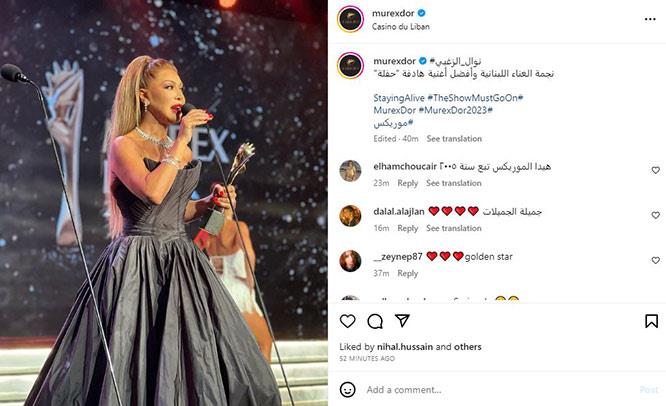Share the post with paper plane icon
Image resolution: width=666 pixels, height=406 pixels.
pyautogui.click(x=402, y=321)
